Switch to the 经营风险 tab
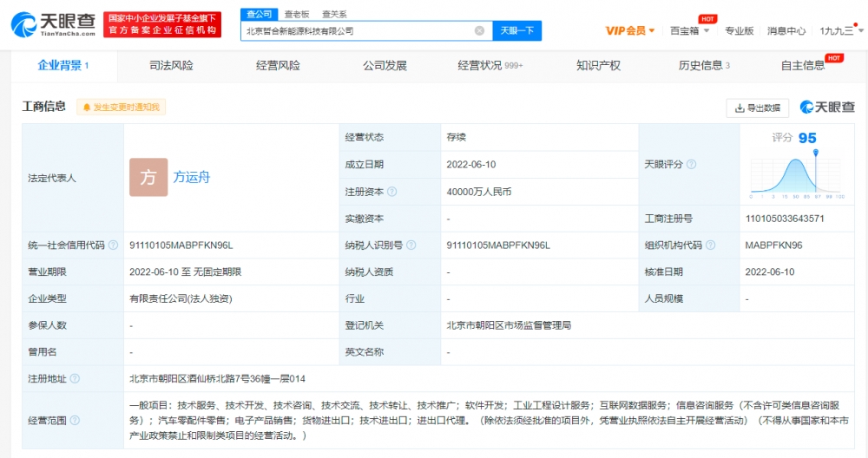 click(x=278, y=66)
